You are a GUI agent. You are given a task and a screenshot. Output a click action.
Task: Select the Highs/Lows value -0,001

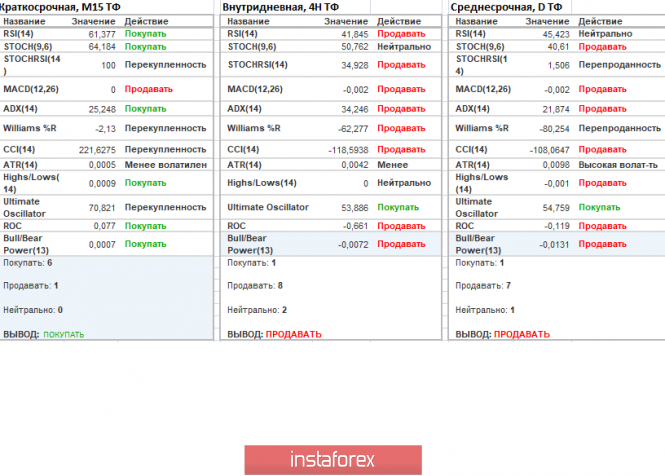pyautogui.click(x=557, y=183)
